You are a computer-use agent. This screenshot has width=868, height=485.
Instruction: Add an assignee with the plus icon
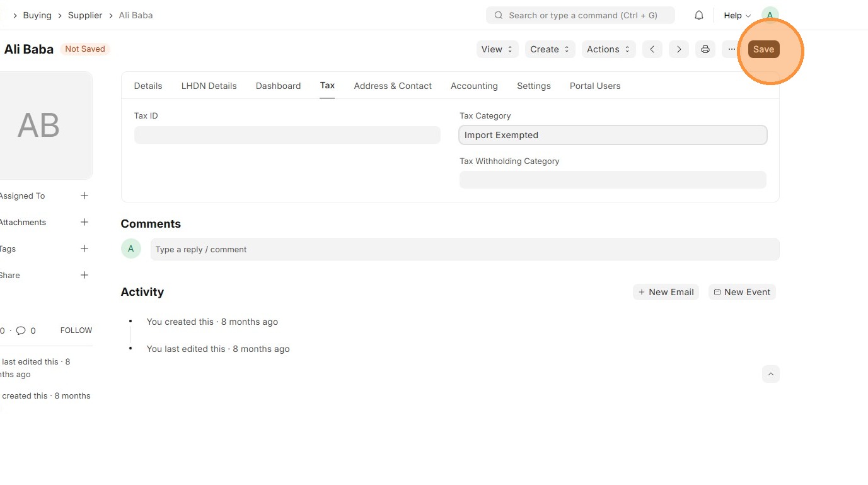(84, 196)
